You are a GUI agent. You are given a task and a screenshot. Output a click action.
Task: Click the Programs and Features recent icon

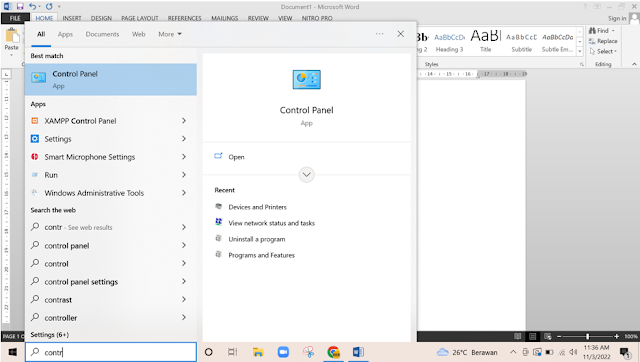coord(219,255)
